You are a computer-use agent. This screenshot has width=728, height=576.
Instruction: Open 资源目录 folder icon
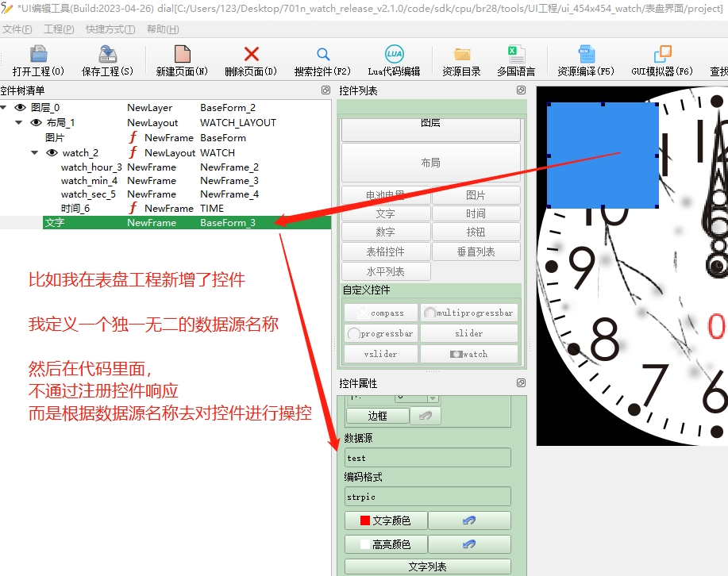click(x=461, y=54)
